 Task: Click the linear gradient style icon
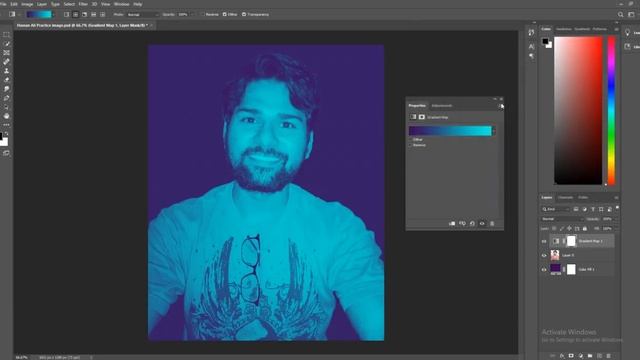[x=67, y=14]
